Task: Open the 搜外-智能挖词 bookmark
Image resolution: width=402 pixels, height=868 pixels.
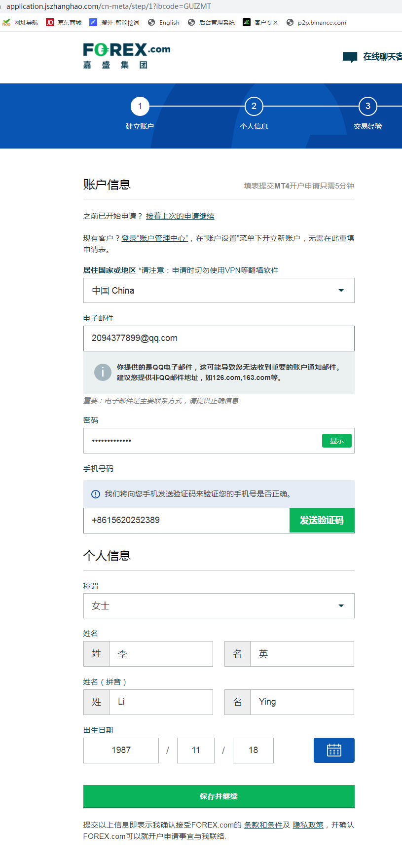Action: click(114, 22)
